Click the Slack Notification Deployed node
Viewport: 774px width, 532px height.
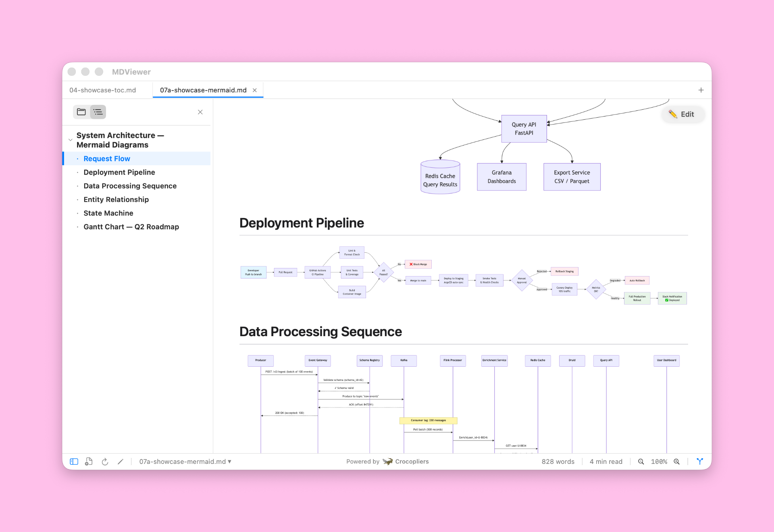coord(672,298)
